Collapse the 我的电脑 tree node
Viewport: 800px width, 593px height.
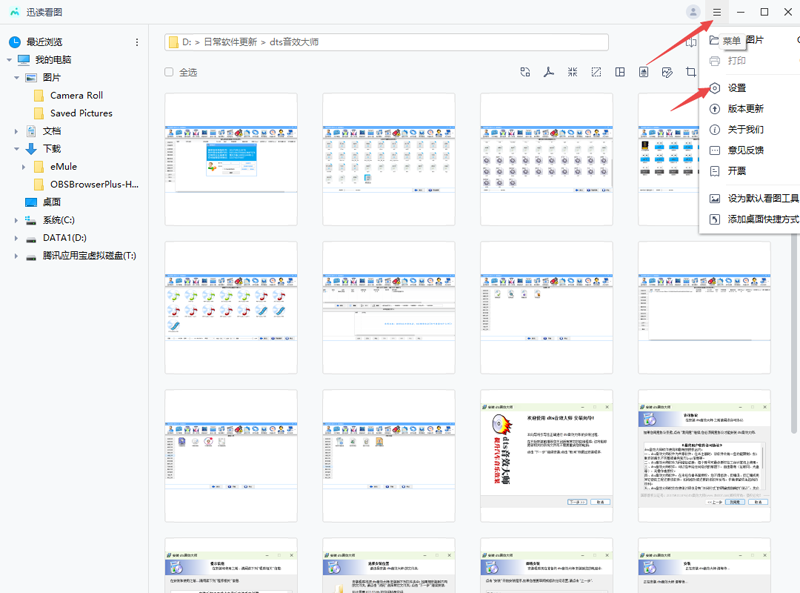pos(9,60)
